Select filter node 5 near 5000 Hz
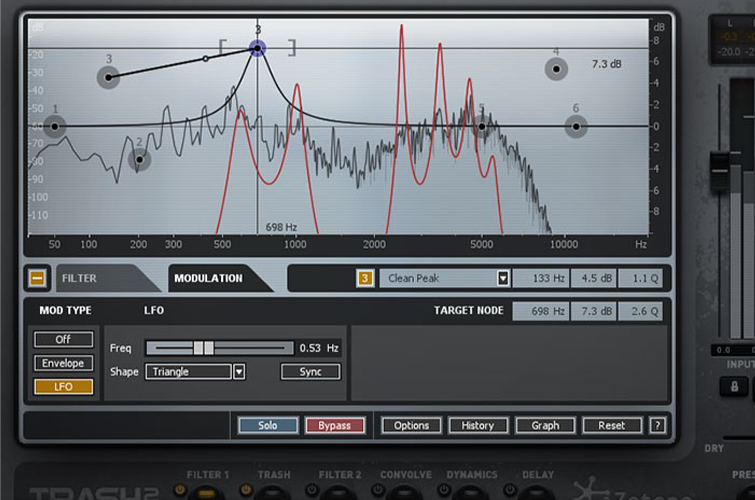The height and width of the screenshot is (500, 755). pyautogui.click(x=482, y=127)
